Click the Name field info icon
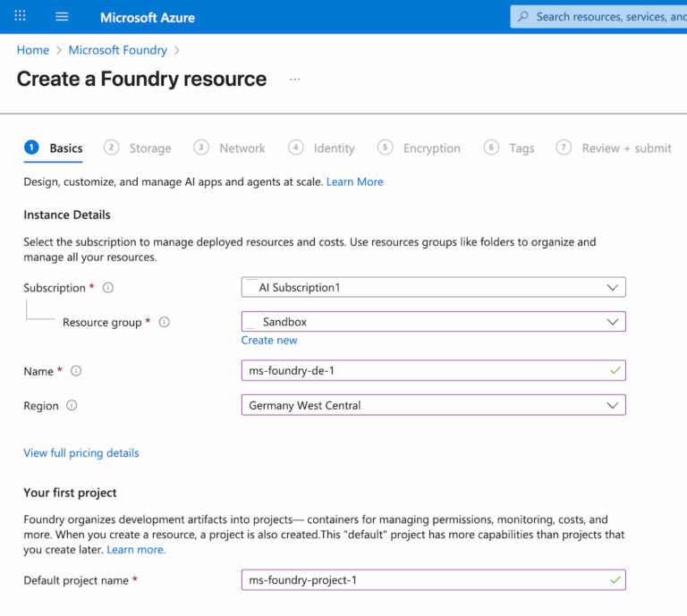Screen dimensions: 687x616 (76, 371)
